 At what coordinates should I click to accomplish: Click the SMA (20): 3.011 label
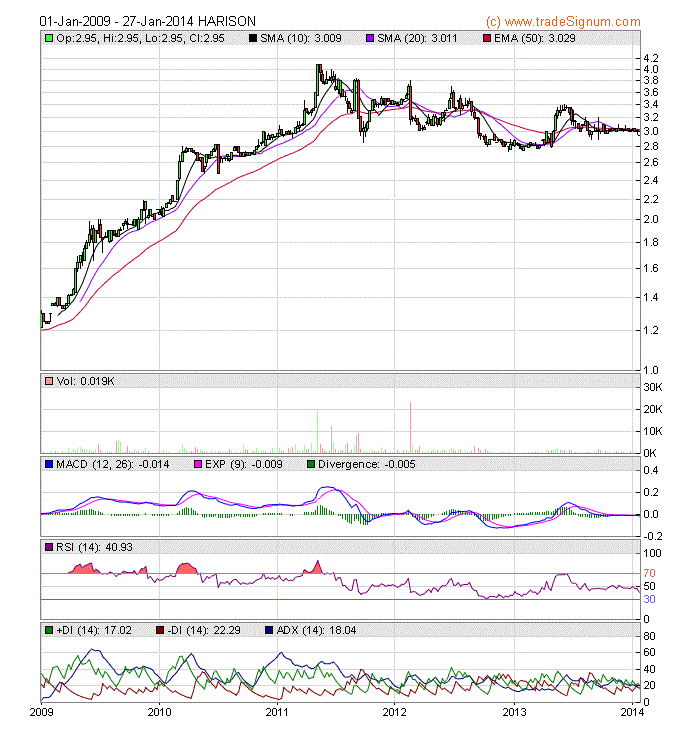[417, 38]
